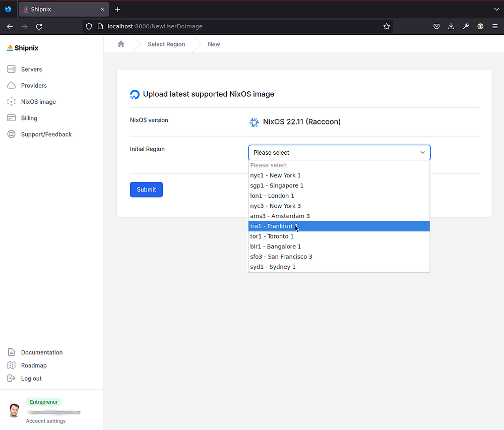Select ams3 - Amsterdam 3 option
The height and width of the screenshot is (430, 504).
pyautogui.click(x=339, y=216)
